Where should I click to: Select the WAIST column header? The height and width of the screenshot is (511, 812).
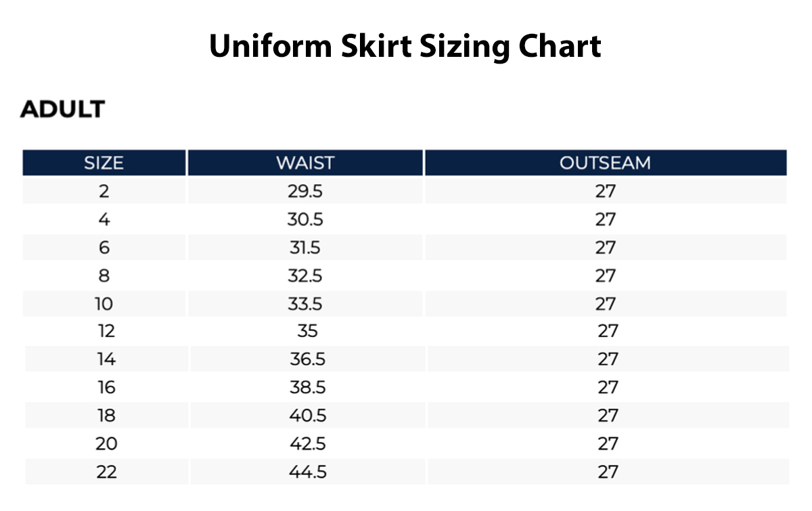(x=305, y=163)
